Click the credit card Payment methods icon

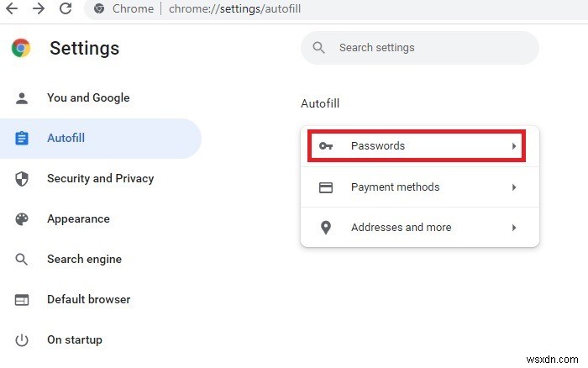[326, 187]
